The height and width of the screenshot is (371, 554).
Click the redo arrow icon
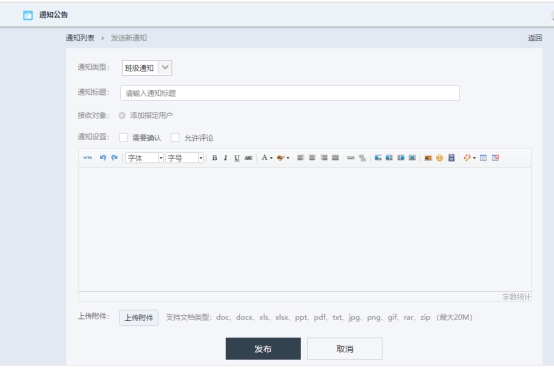click(114, 158)
